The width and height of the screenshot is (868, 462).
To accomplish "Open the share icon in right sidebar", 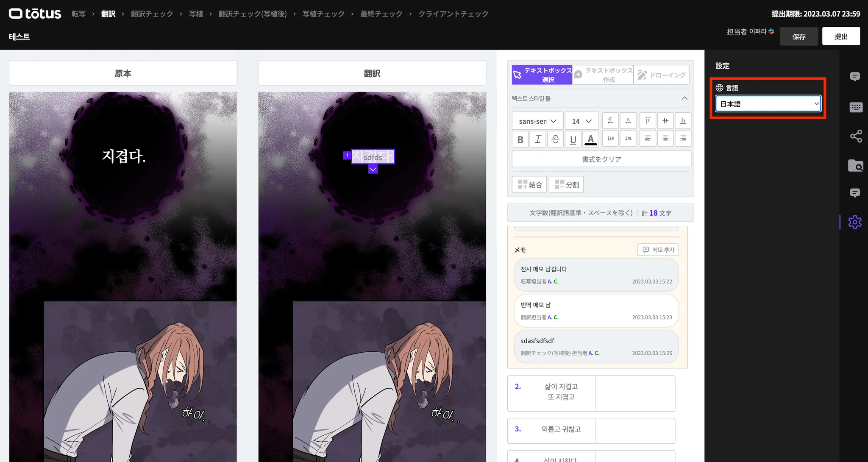I will coord(856,136).
